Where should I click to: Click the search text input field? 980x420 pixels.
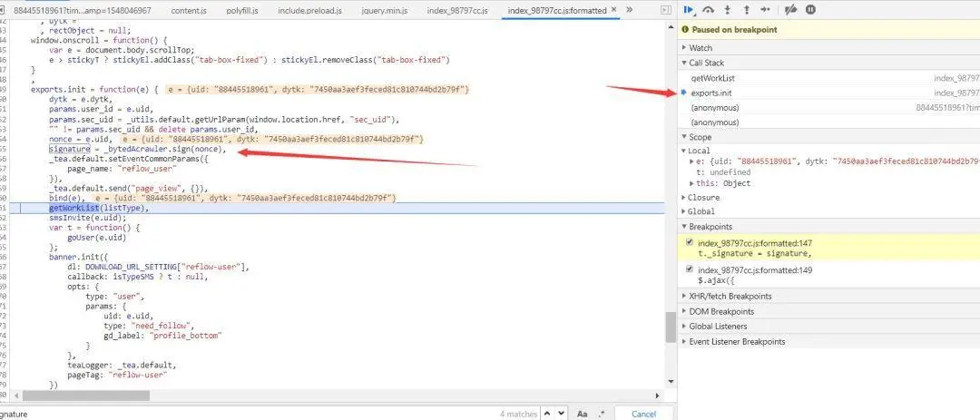click(250, 414)
